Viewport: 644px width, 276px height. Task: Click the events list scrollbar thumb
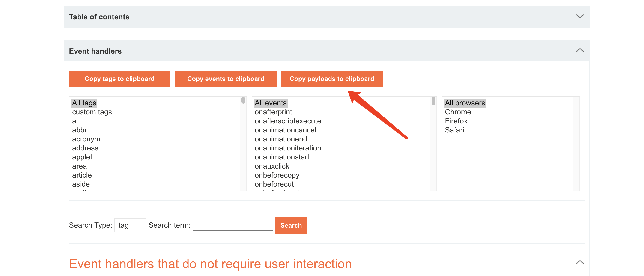tap(433, 101)
